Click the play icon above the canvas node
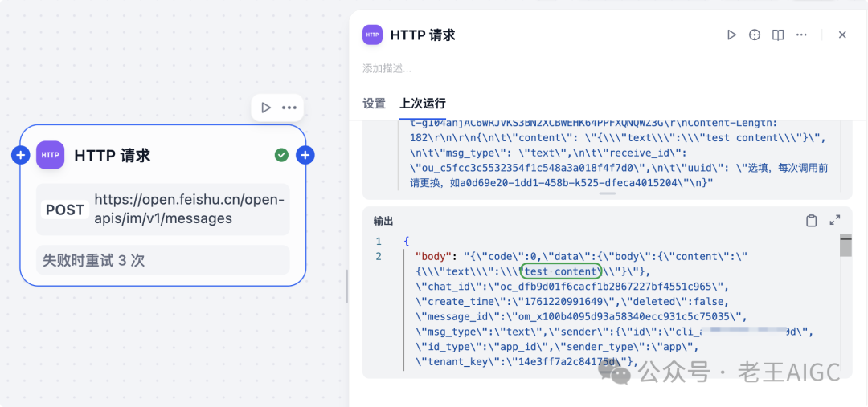This screenshot has height=407, width=868. (265, 108)
